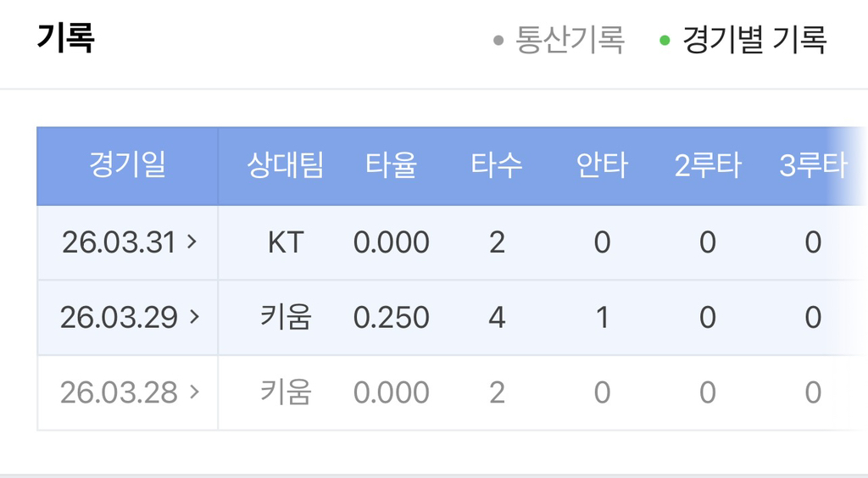The height and width of the screenshot is (478, 868).
Task: Click the 안타 column header
Action: tap(602, 165)
